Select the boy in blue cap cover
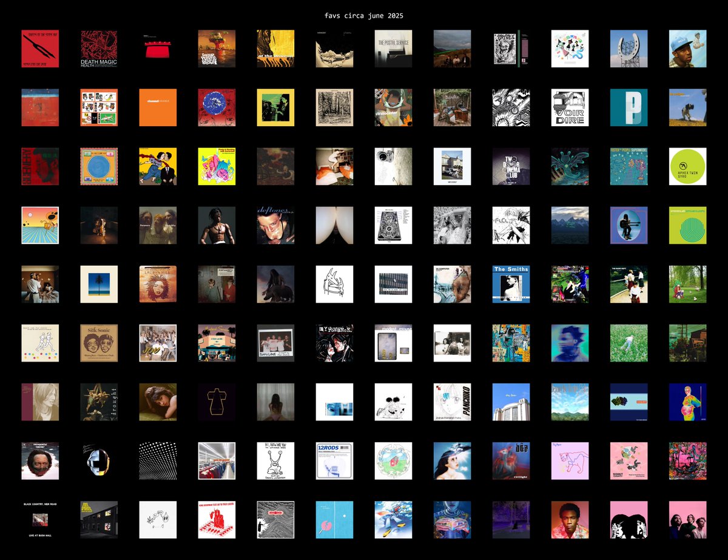Image resolution: width=728 pixels, height=560 pixels. pos(687,49)
